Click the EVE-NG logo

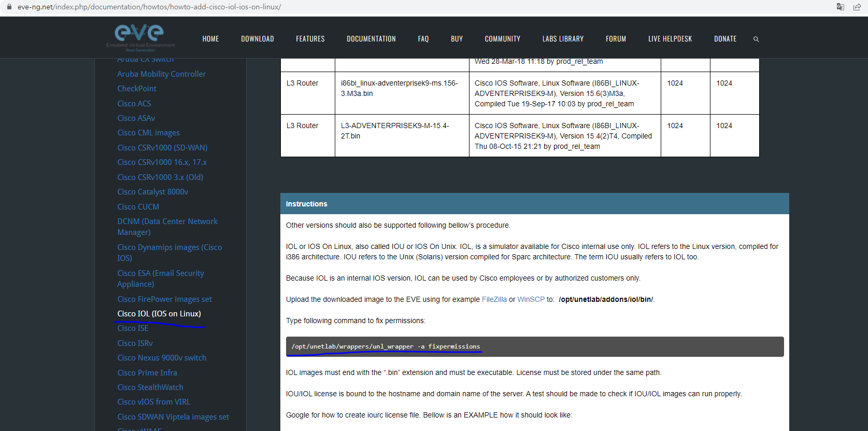tap(140, 38)
